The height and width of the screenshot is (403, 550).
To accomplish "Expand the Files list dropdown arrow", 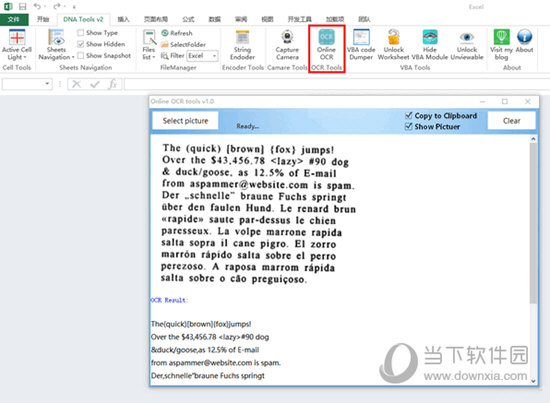I will click(154, 57).
